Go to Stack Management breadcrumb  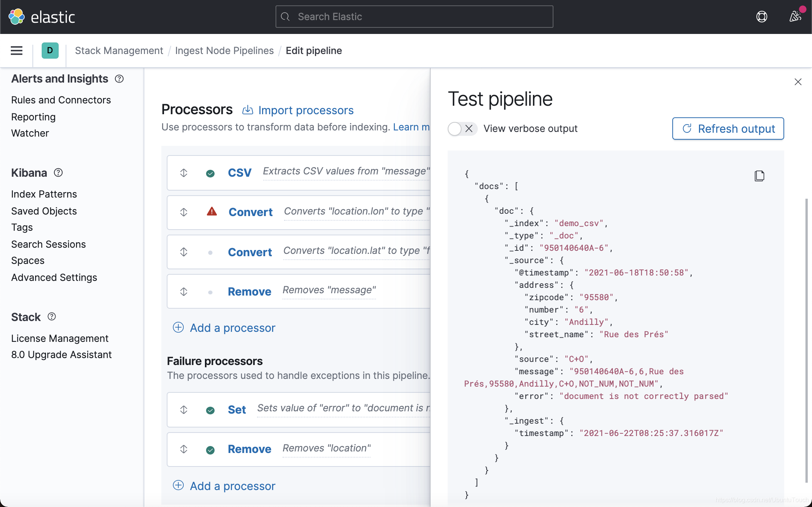(119, 51)
